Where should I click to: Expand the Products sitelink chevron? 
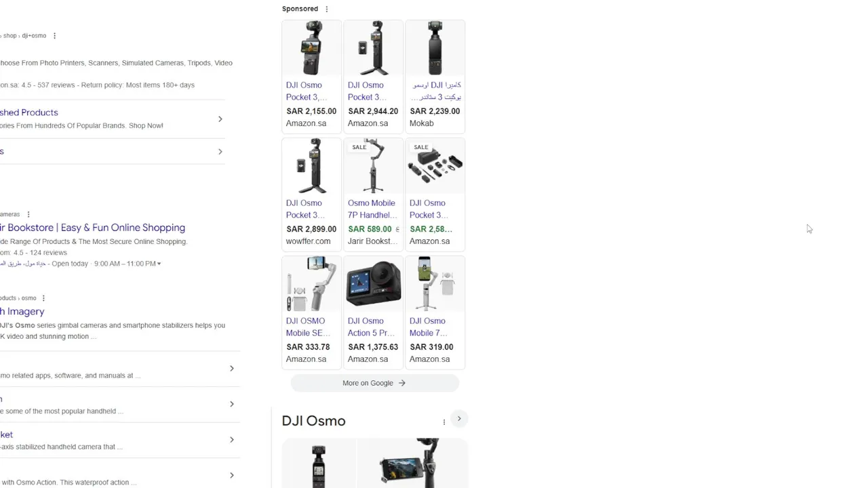tap(220, 119)
